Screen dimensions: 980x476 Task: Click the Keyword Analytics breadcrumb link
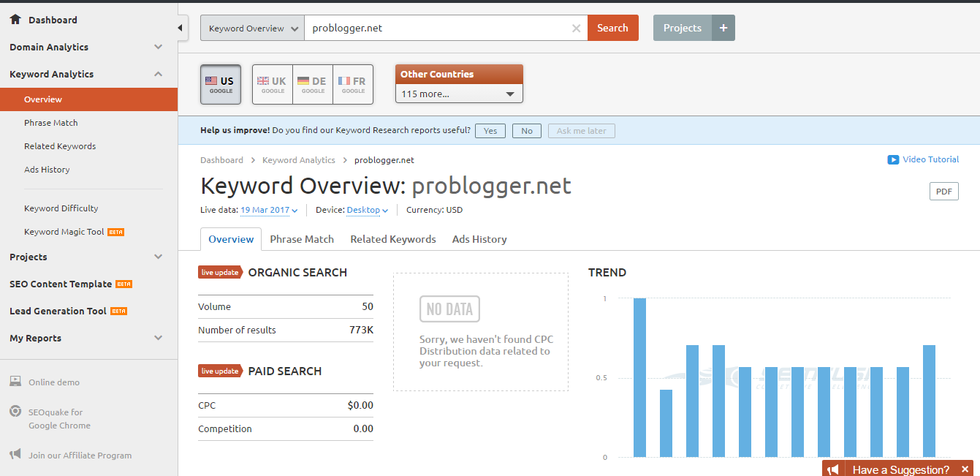click(299, 160)
